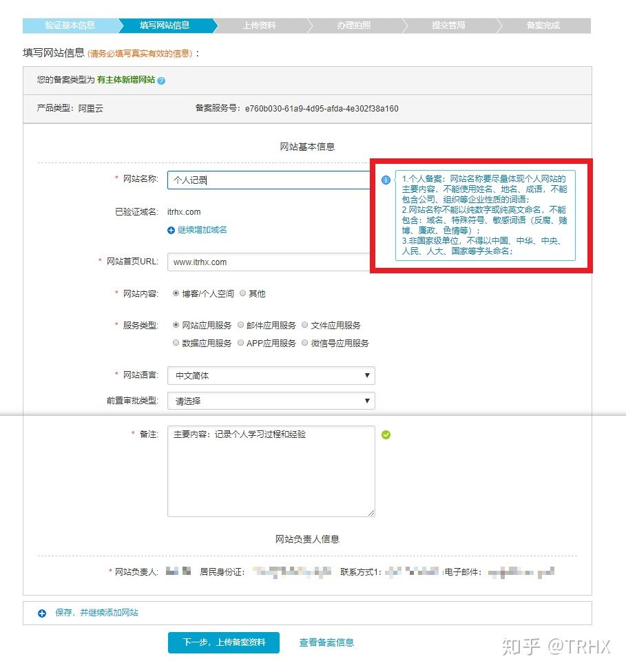
Task: Go to 办理拍照 step
Action: pyautogui.click(x=354, y=25)
